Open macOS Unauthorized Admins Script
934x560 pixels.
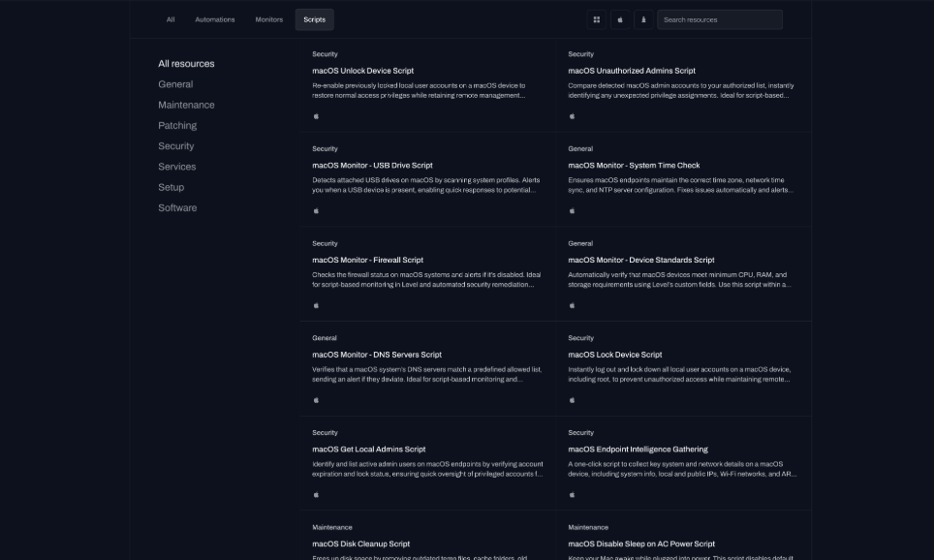click(x=632, y=71)
